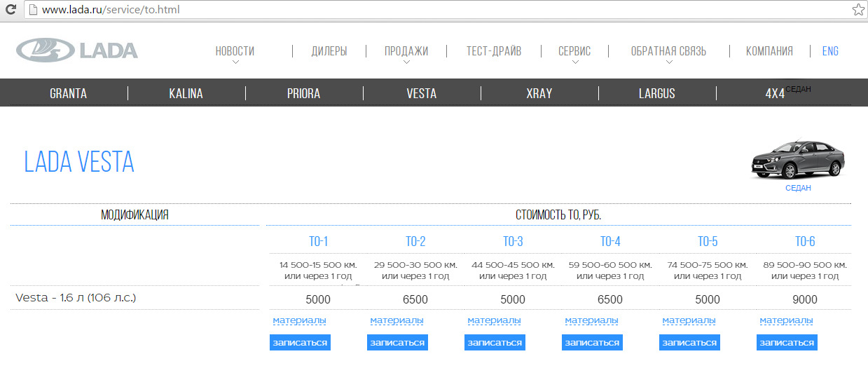Screen dimensions: 868x368
Task: Show материалы for ТО-3
Action: [x=494, y=320]
